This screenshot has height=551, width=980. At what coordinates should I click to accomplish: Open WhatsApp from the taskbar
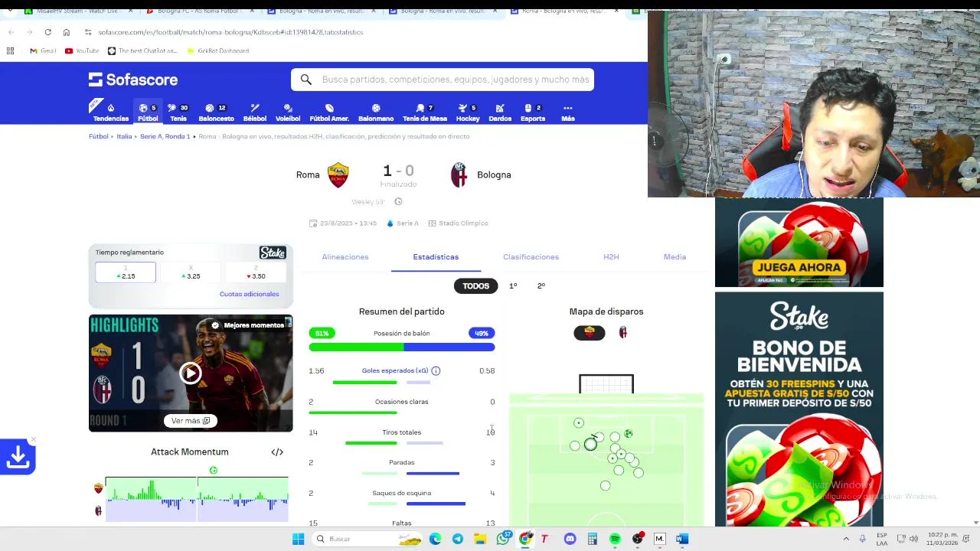tap(503, 539)
